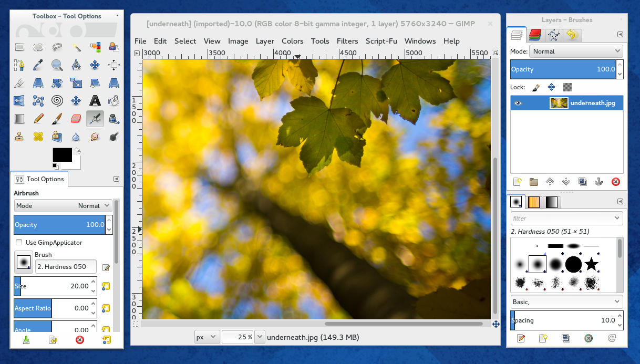640x364 pixels.
Task: Select the Ink tool
Action: 113,119
